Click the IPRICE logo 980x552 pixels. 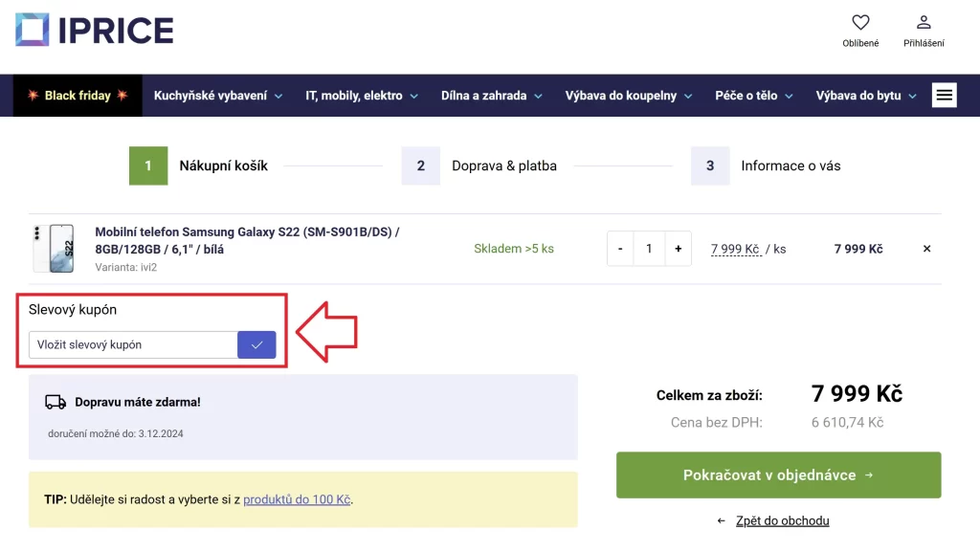[x=95, y=30]
